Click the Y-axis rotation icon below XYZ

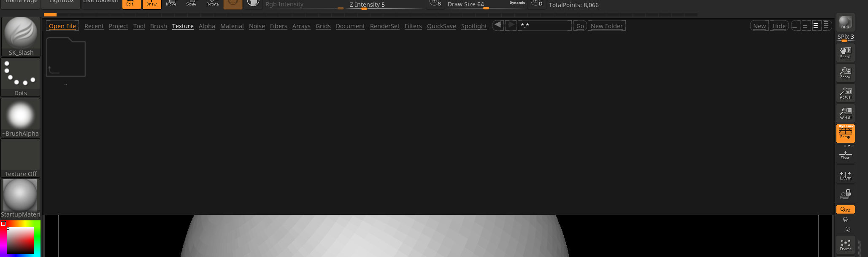pos(845,220)
